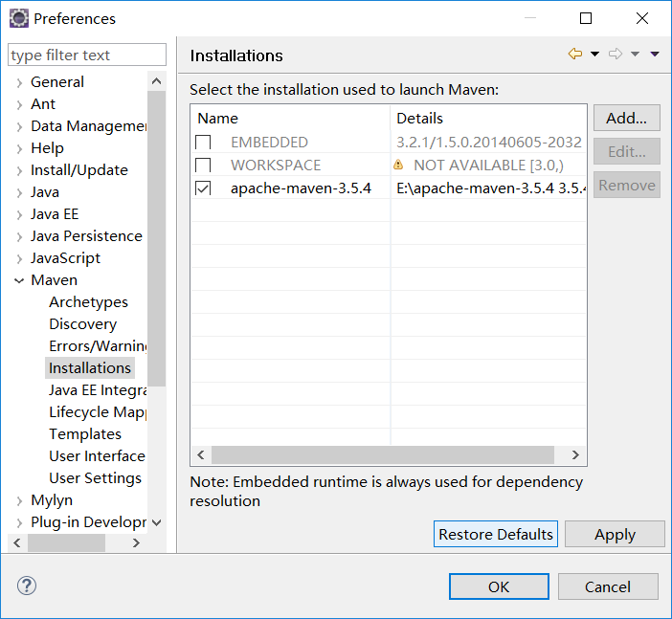The width and height of the screenshot is (672, 619).
Task: Expand the Java tree node
Action: pyautogui.click(x=19, y=192)
